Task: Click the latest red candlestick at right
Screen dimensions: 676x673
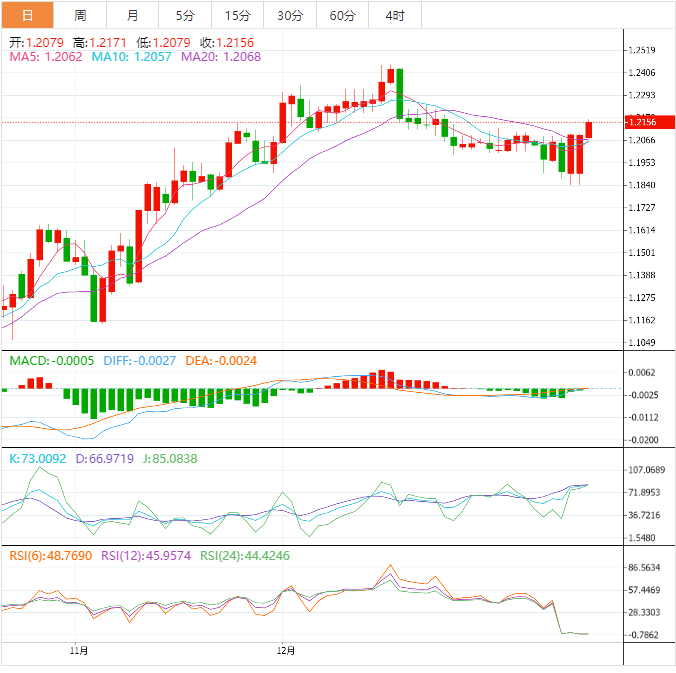Action: point(588,130)
